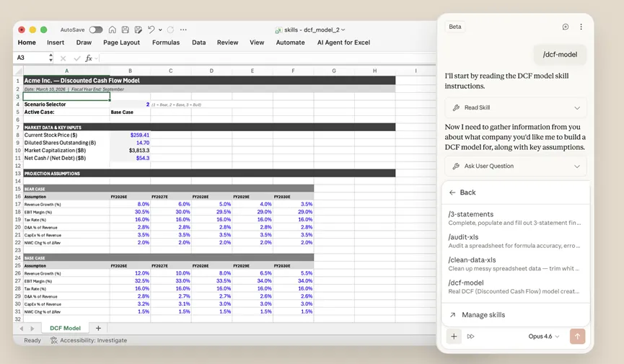Screen dimensions: 624x364
Task: Click the $54.3 net cash cell
Action: 130,158
